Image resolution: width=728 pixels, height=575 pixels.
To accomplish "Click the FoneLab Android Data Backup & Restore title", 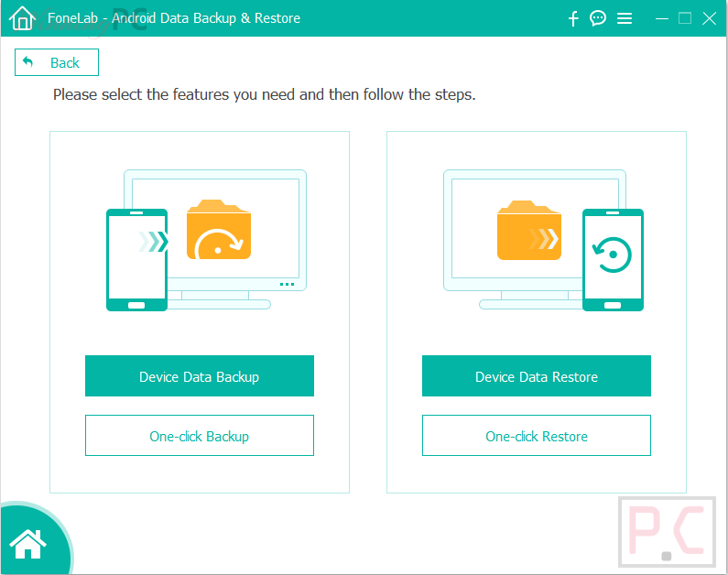I will click(x=174, y=18).
